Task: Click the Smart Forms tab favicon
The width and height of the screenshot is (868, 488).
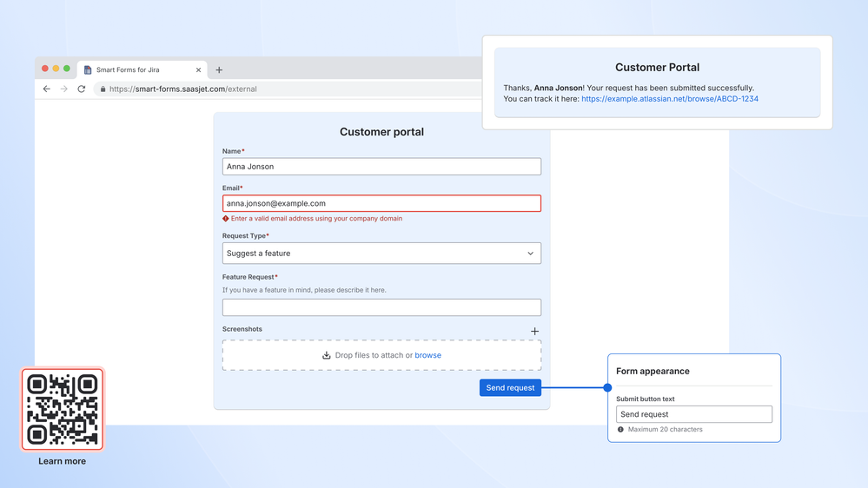Action: coord(88,69)
